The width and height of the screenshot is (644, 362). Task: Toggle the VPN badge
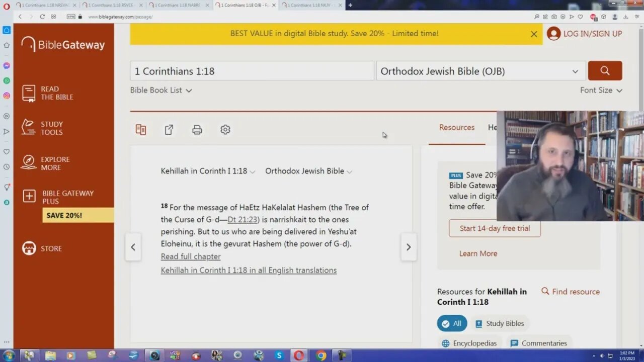pos(71,17)
